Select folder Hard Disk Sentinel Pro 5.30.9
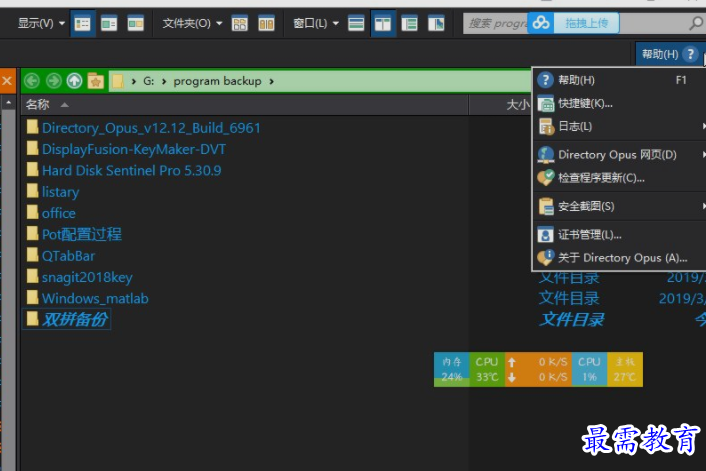706x471 pixels. point(131,171)
